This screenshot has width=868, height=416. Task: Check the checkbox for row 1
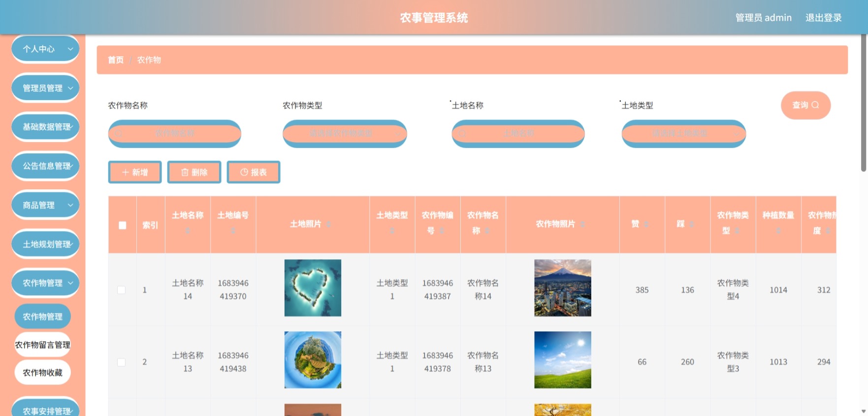121,290
